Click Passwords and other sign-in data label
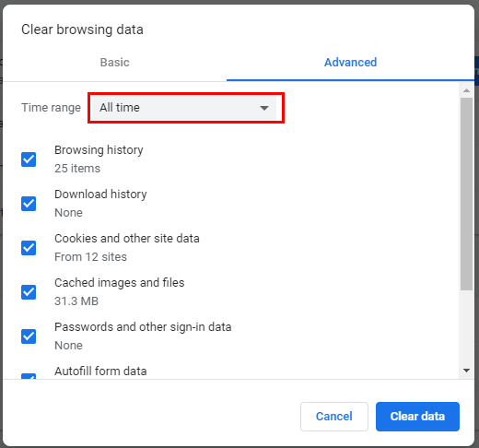 [143, 327]
